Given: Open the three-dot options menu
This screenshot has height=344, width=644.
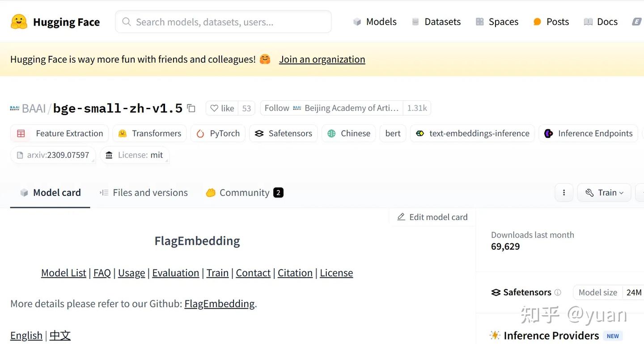Looking at the screenshot, I should (x=564, y=192).
